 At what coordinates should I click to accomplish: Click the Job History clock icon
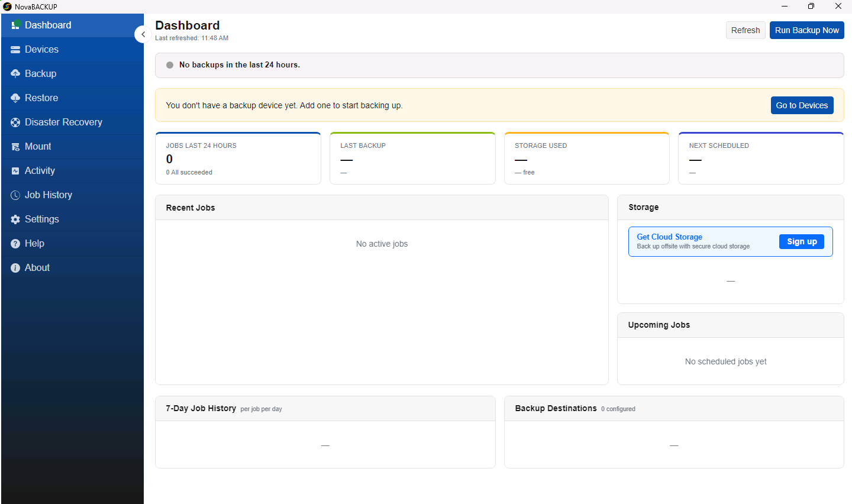(x=15, y=195)
